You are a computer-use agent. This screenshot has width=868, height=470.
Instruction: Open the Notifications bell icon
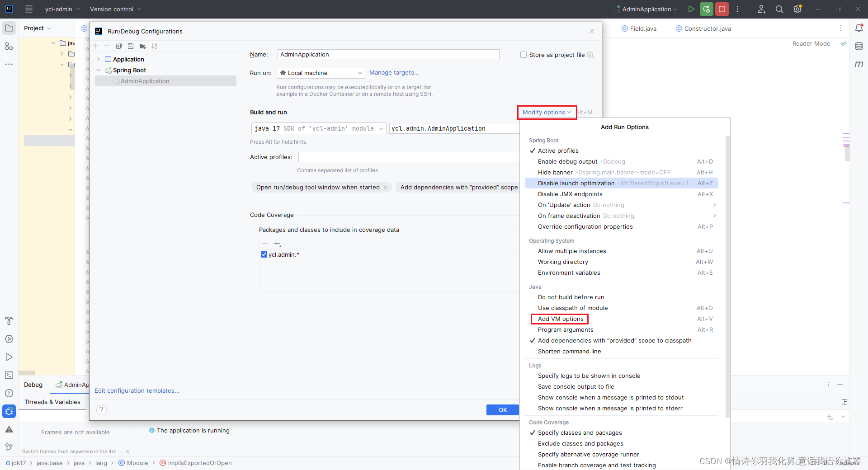click(859, 28)
